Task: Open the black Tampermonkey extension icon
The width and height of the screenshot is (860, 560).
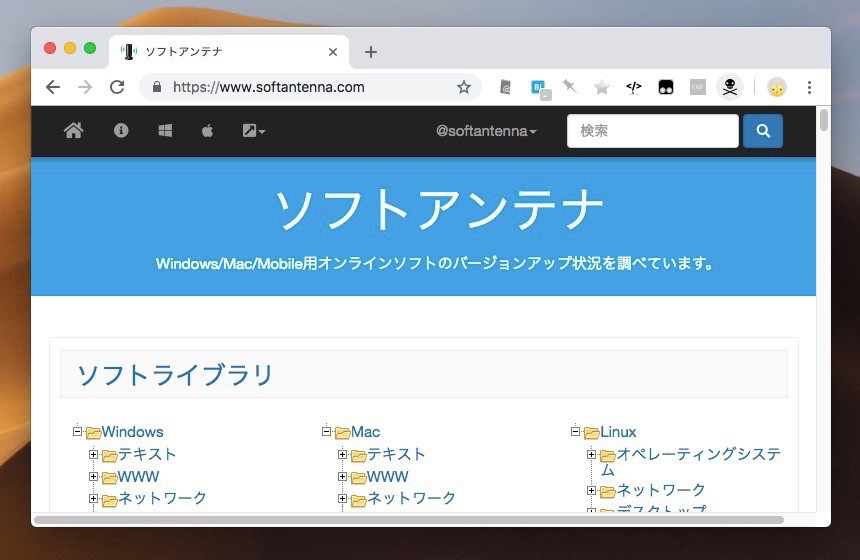Action: [666, 87]
